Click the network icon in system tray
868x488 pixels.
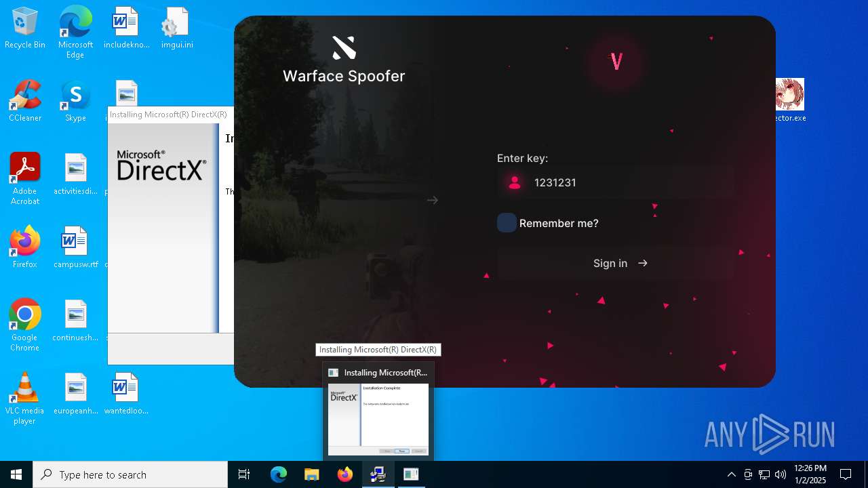pyautogui.click(x=764, y=474)
